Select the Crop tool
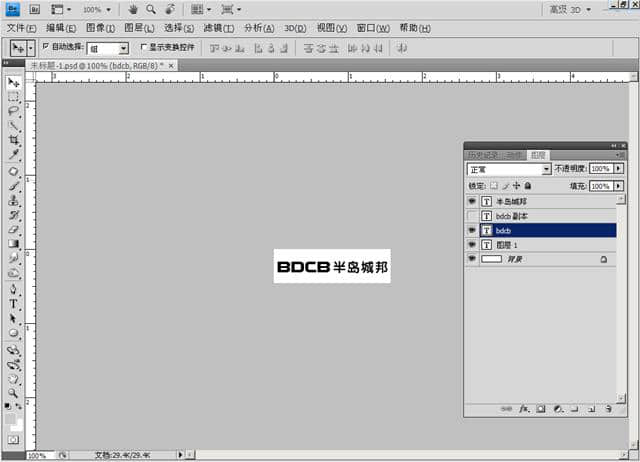 14,140
